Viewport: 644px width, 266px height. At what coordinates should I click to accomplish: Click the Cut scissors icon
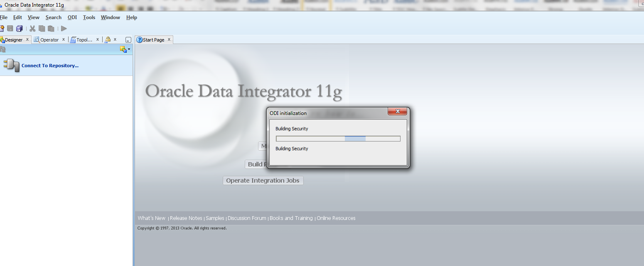32,28
